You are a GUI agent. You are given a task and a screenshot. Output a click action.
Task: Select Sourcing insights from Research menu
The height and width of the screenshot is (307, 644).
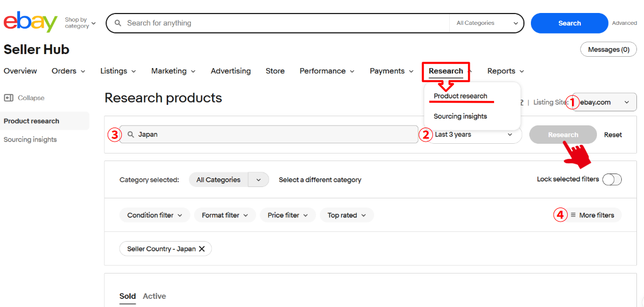point(460,116)
